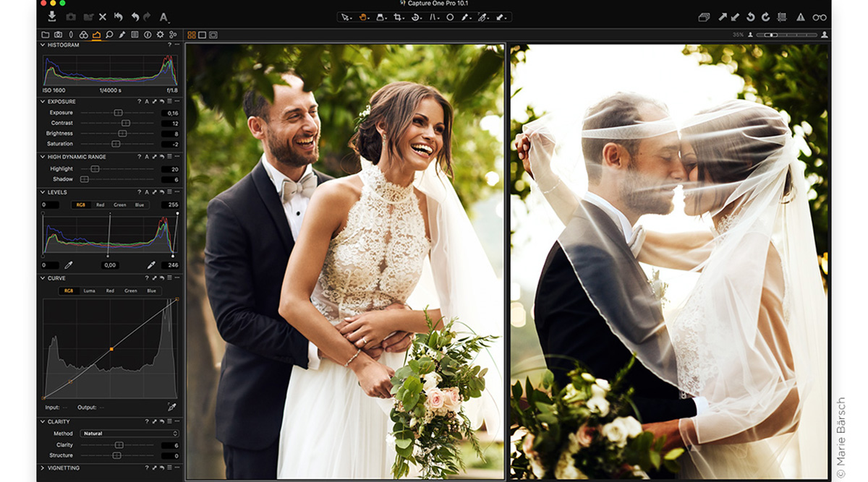Collapse the Exposure panel

click(x=43, y=102)
